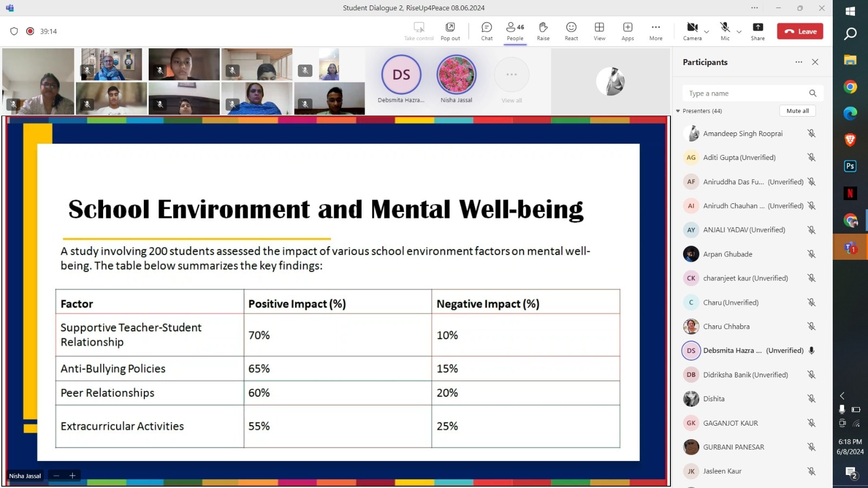Click the search icon in the participant name field
Screen dimensions: 868x488
[x=813, y=93]
